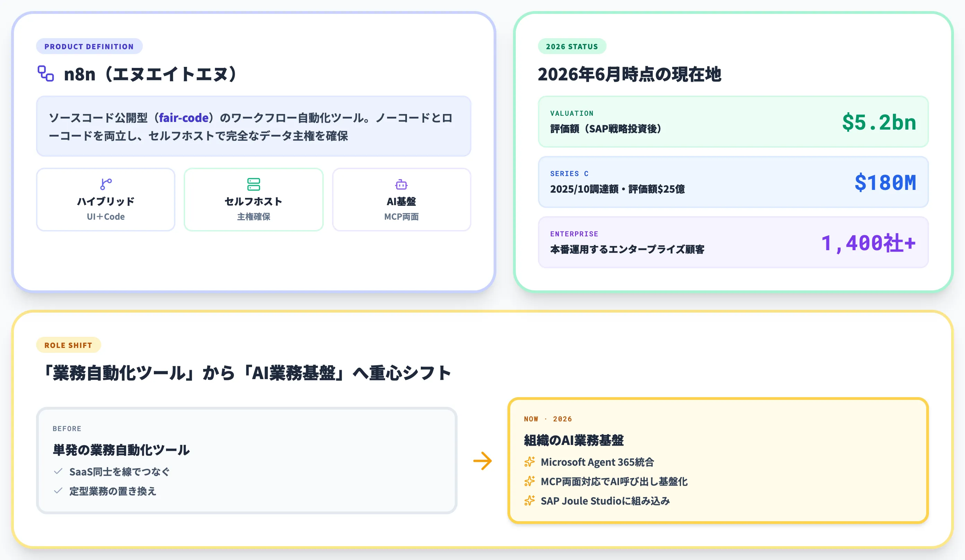Viewport: 965px width, 560px height.
Task: Click the n8n workflow nodes icon
Action: click(45, 73)
